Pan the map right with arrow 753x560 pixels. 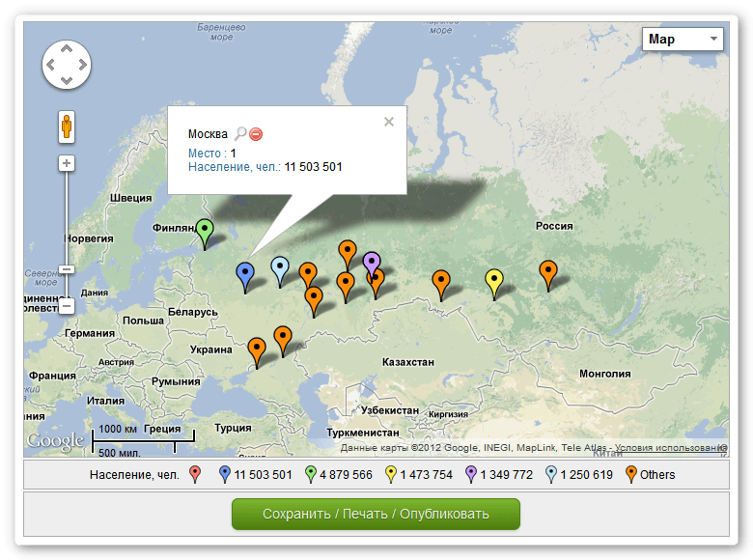(x=83, y=66)
